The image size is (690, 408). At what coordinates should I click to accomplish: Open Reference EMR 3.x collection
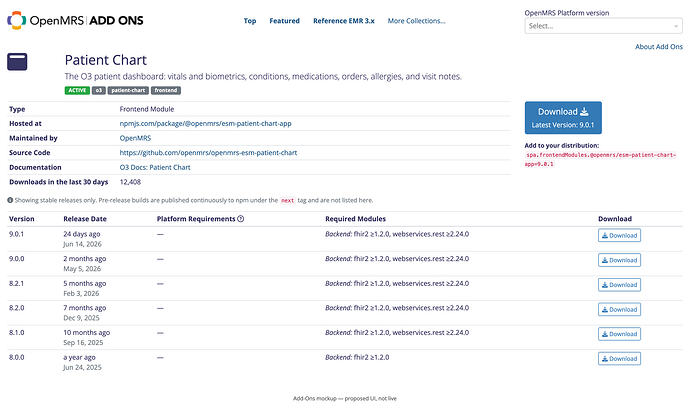coord(344,21)
